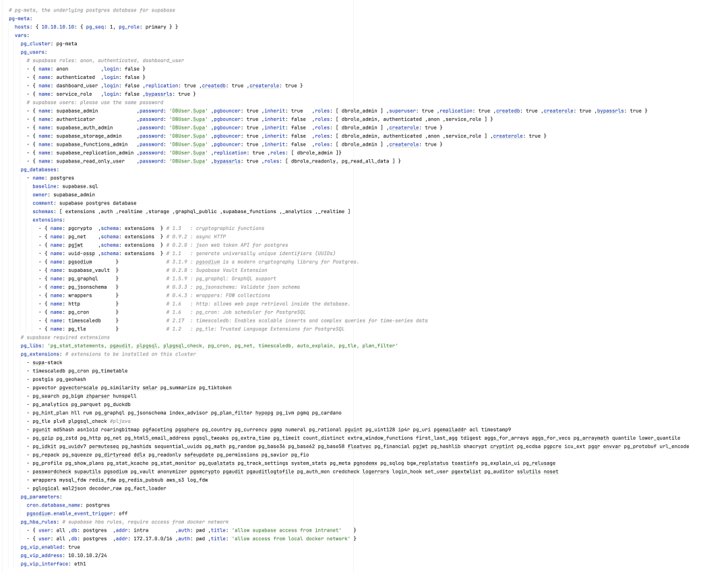The height and width of the screenshot is (572, 728).
Task: Click user name "supabase_replication_admin"
Action: 95,153
